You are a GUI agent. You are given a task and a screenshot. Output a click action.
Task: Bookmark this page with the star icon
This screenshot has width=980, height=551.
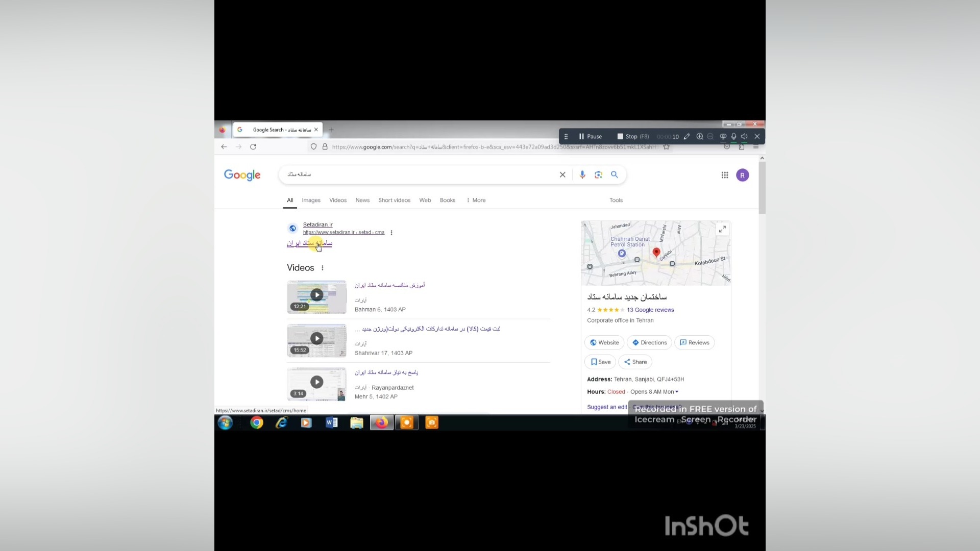[x=666, y=147]
